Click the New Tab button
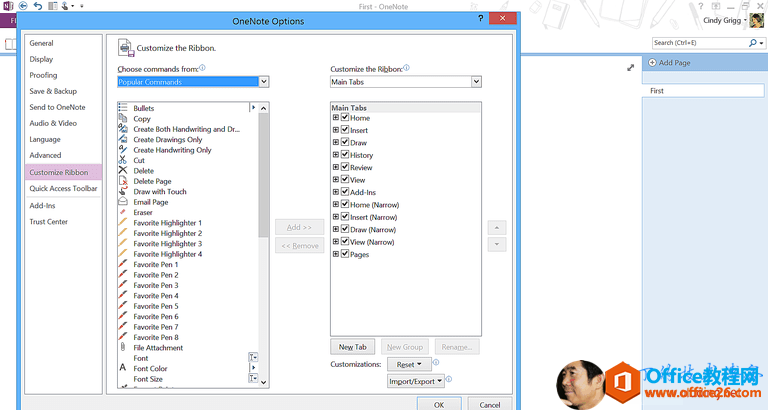Screen dimensions: 768x410 coord(352,347)
